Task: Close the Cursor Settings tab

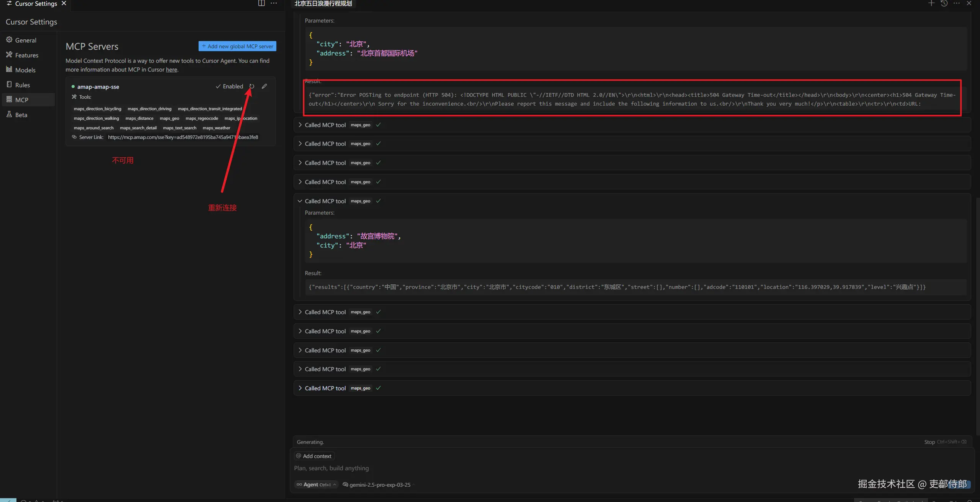Action: [x=64, y=3]
